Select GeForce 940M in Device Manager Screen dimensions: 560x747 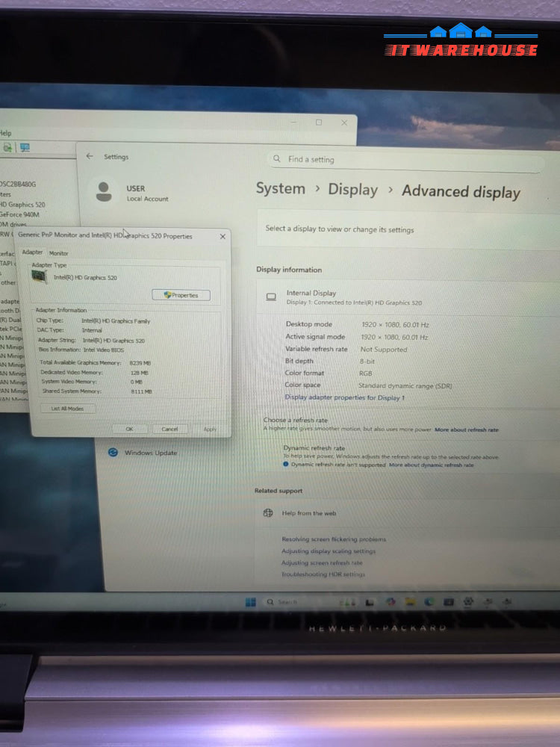pos(20,214)
